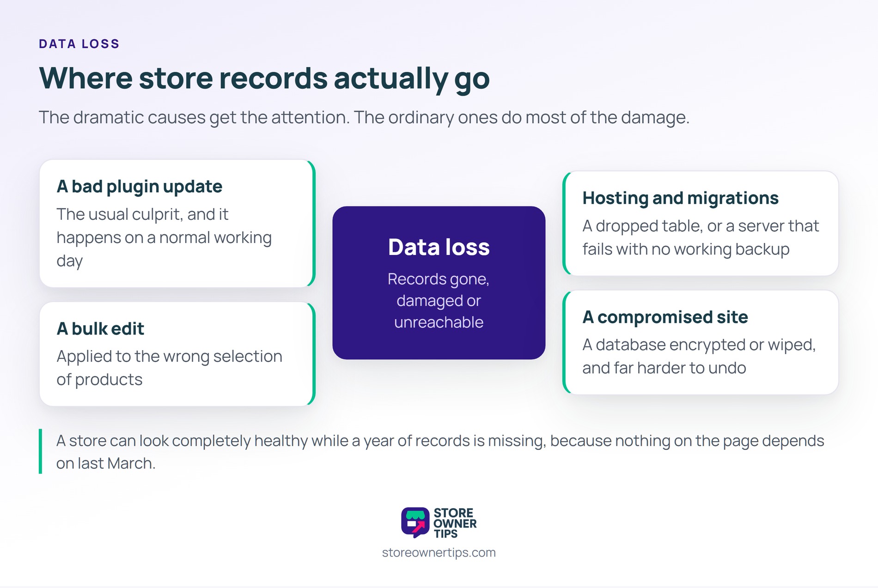This screenshot has width=878, height=588.
Task: Click text 'The usual culprit, and it happens'
Action: coord(164,237)
